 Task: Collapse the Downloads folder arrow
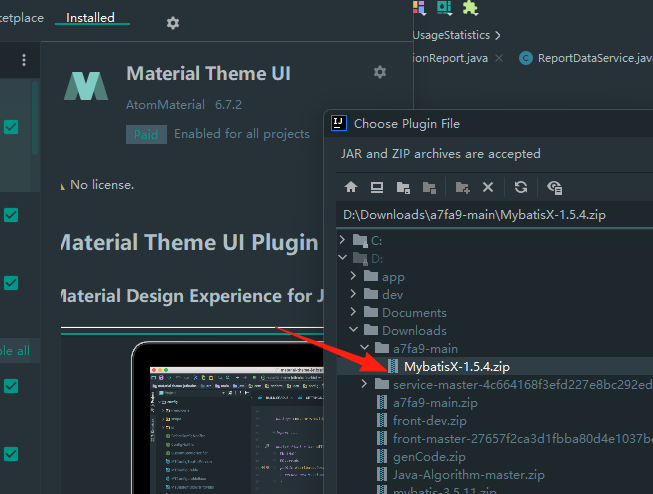coord(354,329)
